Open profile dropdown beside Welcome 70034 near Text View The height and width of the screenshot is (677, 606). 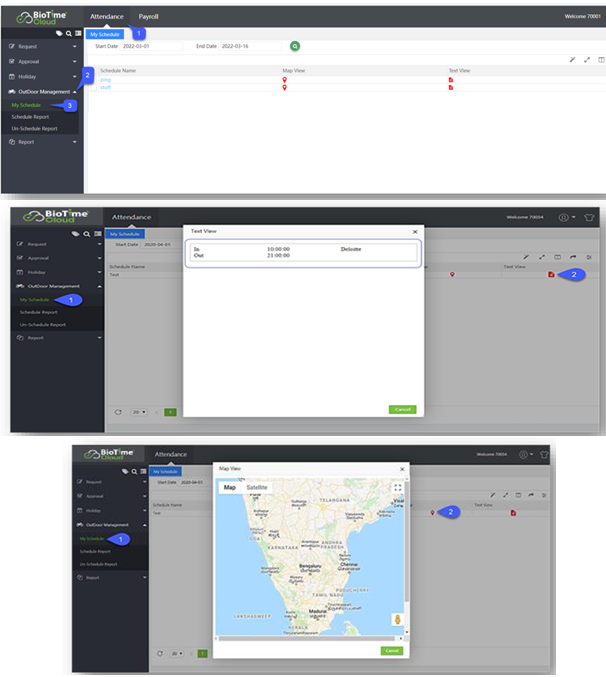[566, 217]
